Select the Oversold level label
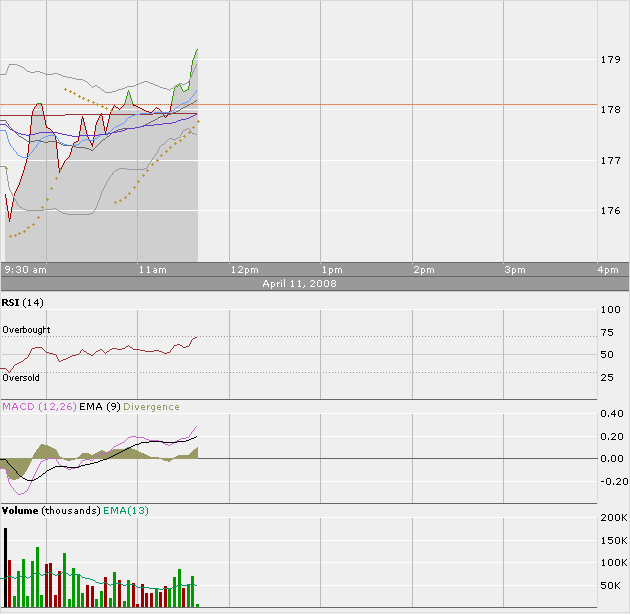Image resolution: width=630 pixels, height=615 pixels. point(21,378)
